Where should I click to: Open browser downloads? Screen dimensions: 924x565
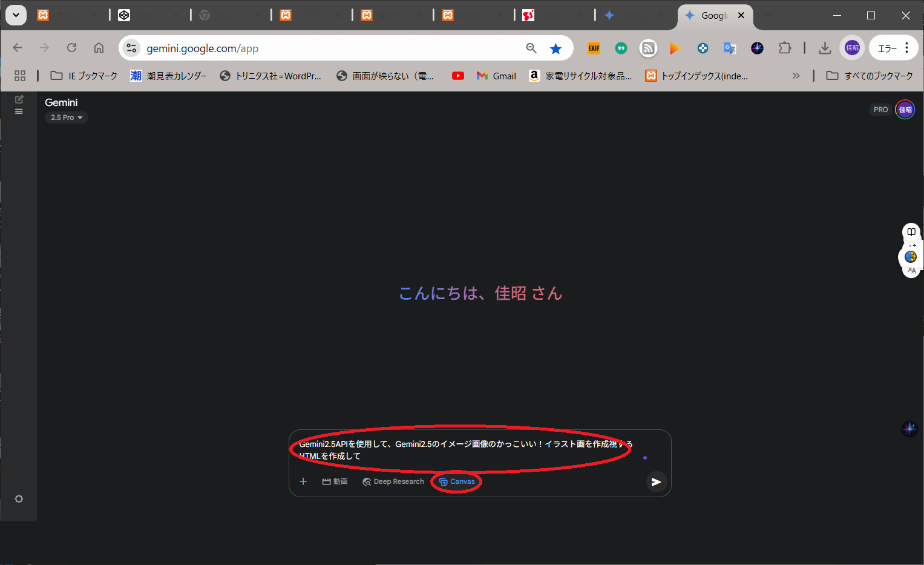click(825, 48)
